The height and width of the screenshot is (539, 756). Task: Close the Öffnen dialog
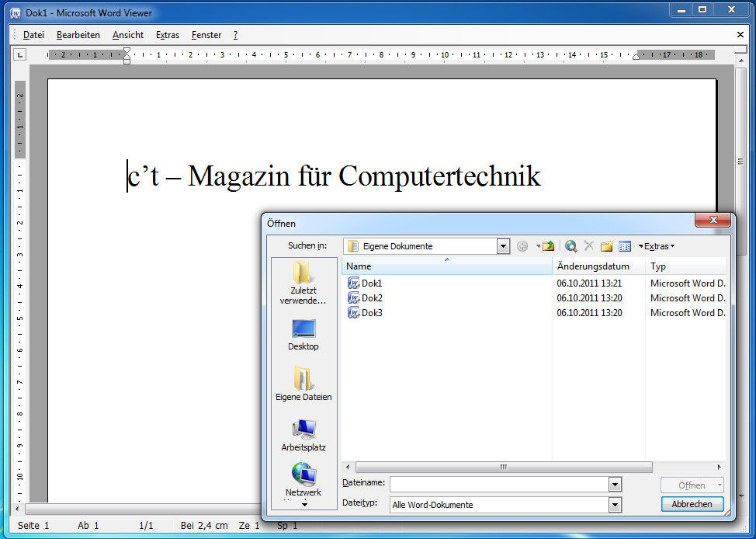click(713, 220)
